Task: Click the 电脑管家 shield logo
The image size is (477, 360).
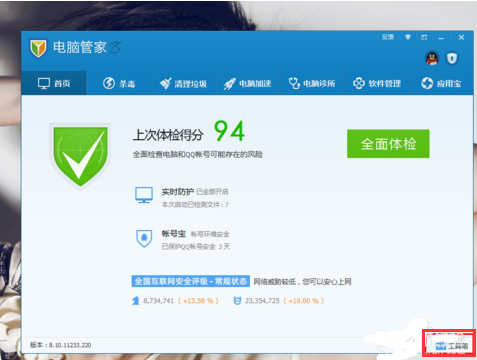Action: pyautogui.click(x=38, y=48)
